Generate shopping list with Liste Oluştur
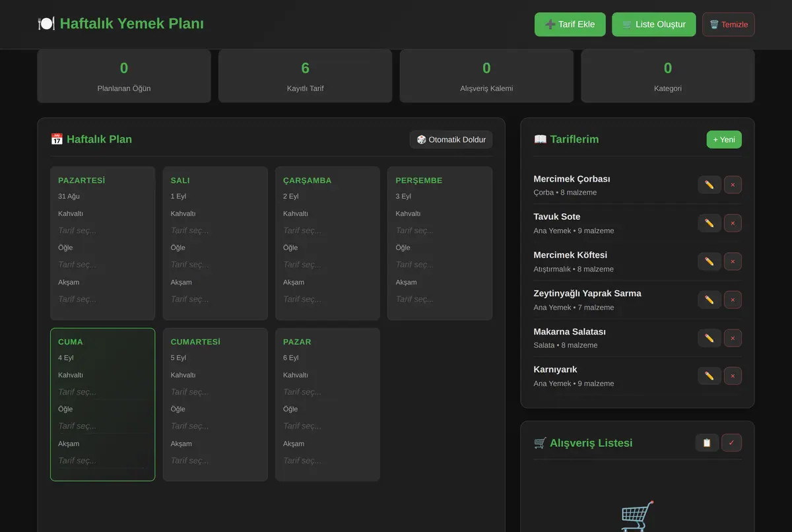 (654, 24)
